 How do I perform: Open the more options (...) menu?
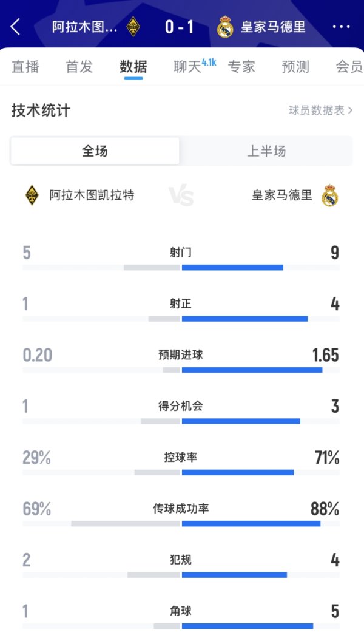[343, 26]
